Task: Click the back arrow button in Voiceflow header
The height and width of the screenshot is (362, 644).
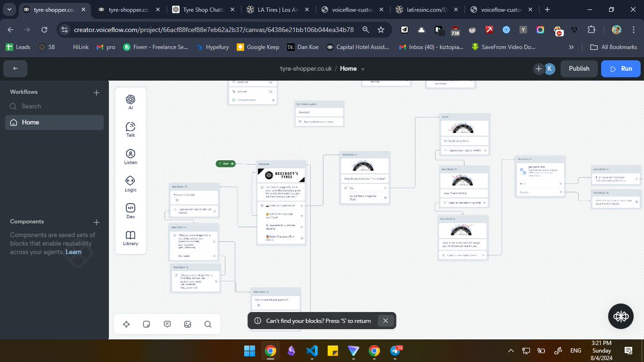Action: coord(16,69)
